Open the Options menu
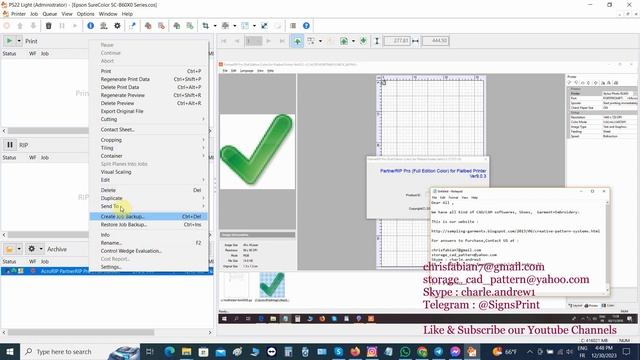The image size is (640, 360). pos(85,14)
